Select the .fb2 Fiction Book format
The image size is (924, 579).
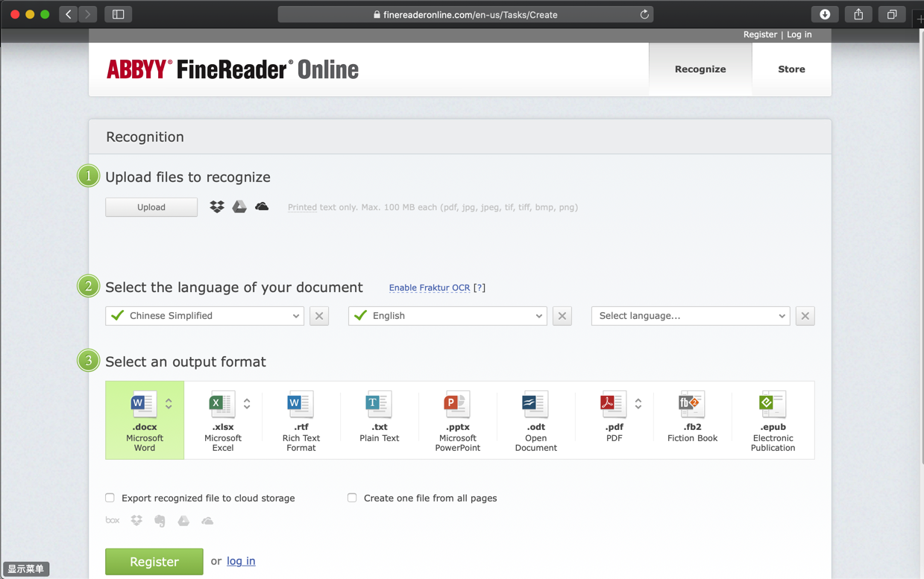(x=693, y=420)
